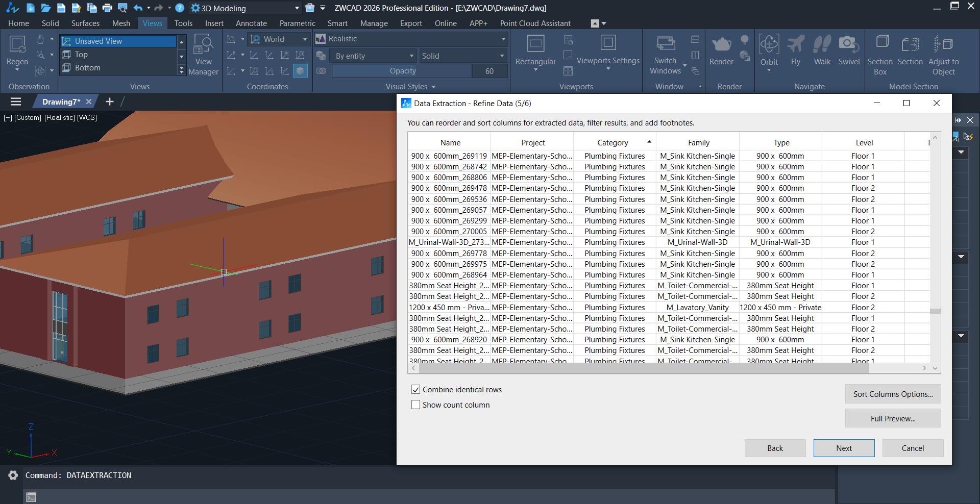Click the Opacity slider bar
980x504 pixels.
click(402, 71)
